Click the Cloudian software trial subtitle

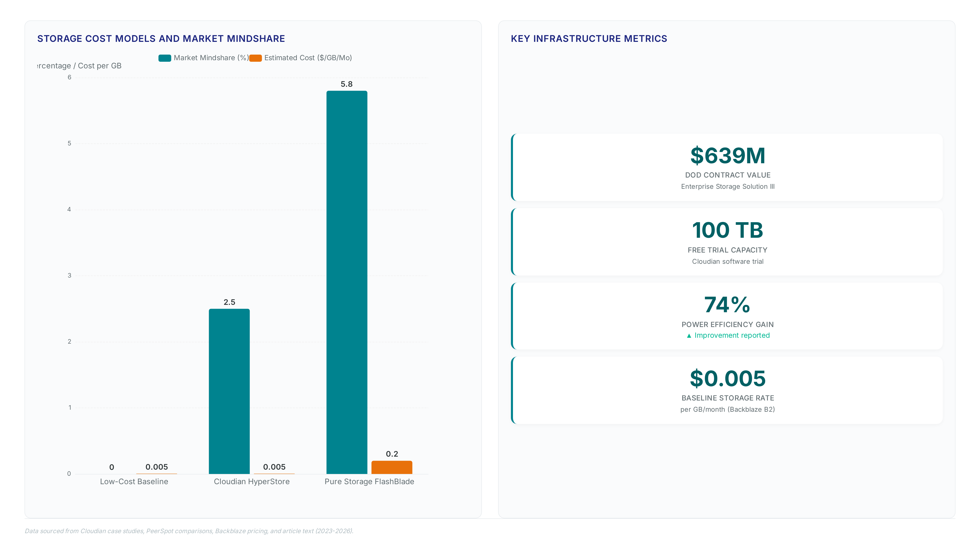tap(727, 261)
